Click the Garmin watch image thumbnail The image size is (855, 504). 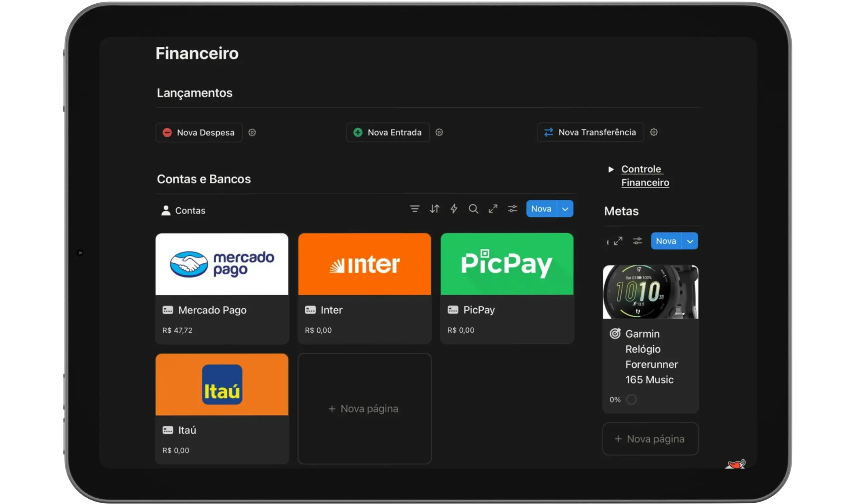[x=651, y=292]
